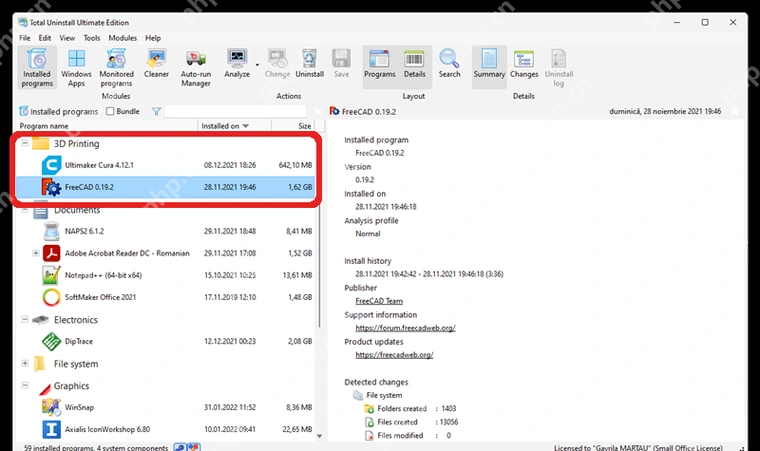
Task: Collapse the 3D Printing group
Action: click(25, 143)
